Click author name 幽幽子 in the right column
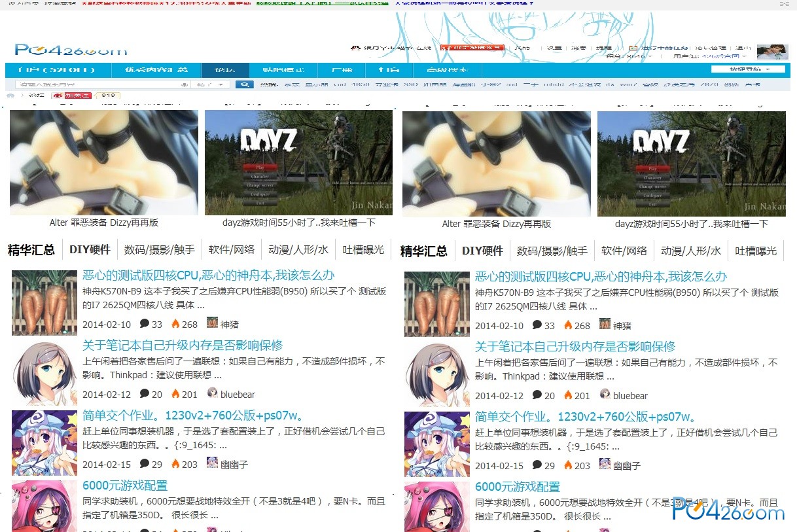This screenshot has height=532, width=797. pyautogui.click(x=627, y=465)
